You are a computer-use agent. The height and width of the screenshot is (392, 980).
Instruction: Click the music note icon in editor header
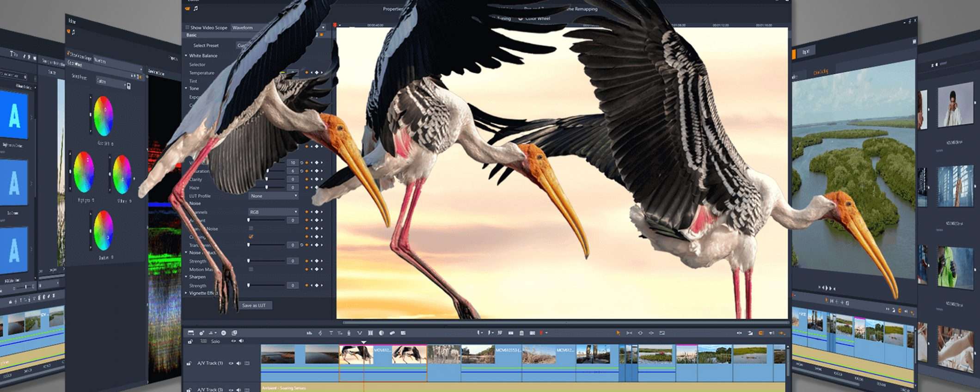click(x=196, y=8)
